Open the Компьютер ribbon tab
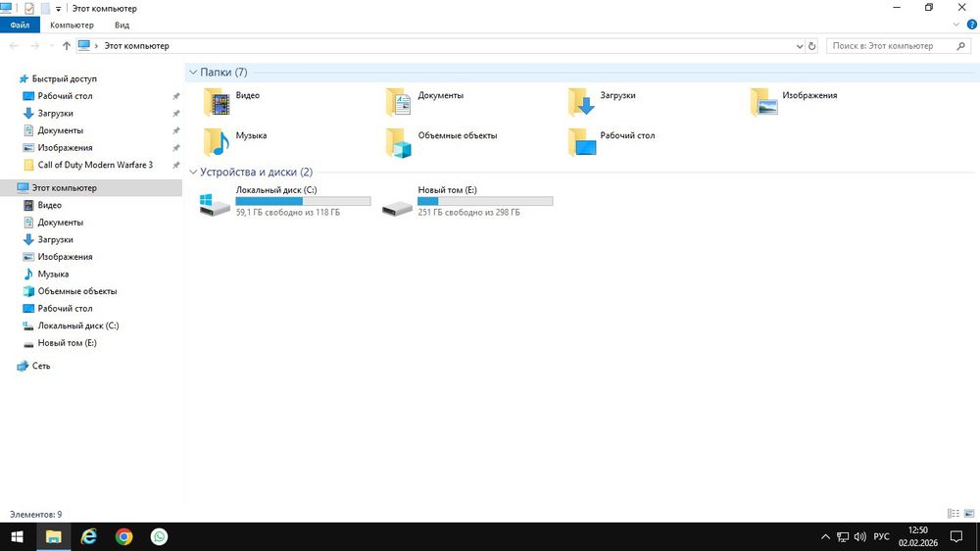This screenshot has width=980, height=551. tap(72, 25)
